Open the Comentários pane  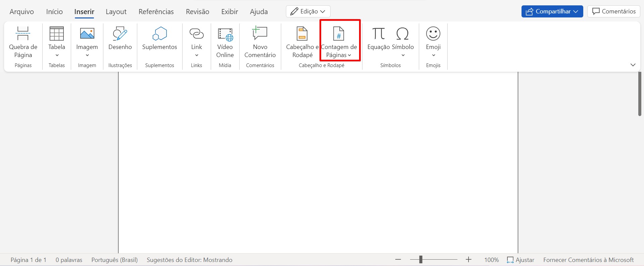[x=614, y=11]
